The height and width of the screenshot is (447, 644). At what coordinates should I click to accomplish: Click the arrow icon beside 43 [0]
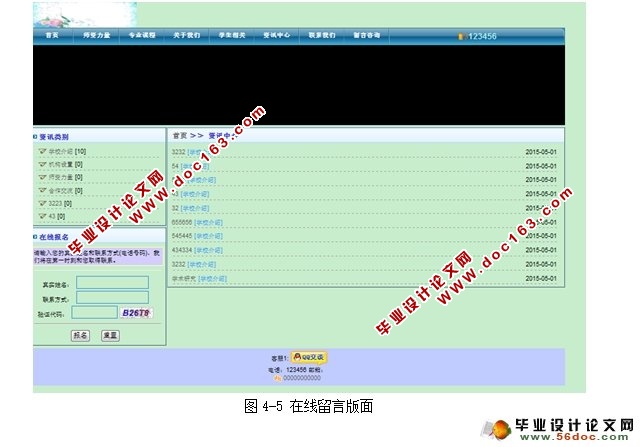42,216
